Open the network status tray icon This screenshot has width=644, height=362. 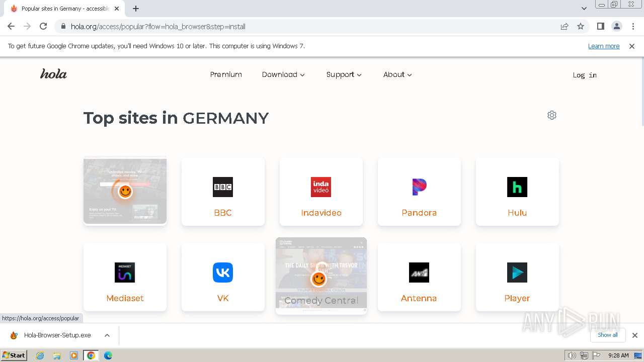tap(584, 355)
